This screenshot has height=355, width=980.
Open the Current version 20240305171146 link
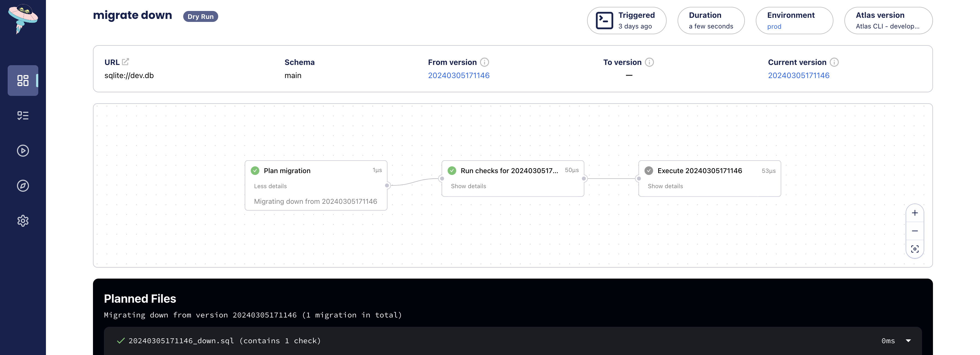[x=799, y=75]
